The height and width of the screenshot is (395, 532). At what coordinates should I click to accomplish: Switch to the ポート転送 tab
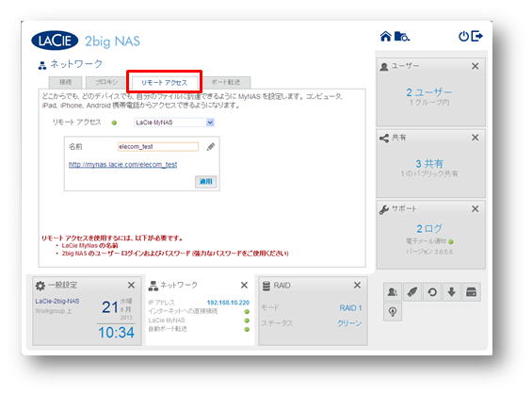coord(226,82)
